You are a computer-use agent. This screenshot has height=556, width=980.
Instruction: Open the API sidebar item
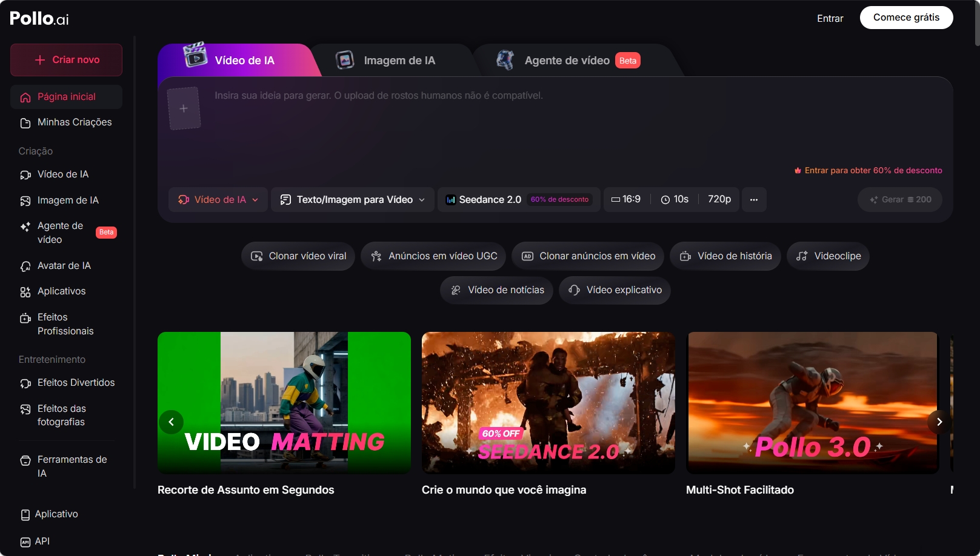click(42, 541)
